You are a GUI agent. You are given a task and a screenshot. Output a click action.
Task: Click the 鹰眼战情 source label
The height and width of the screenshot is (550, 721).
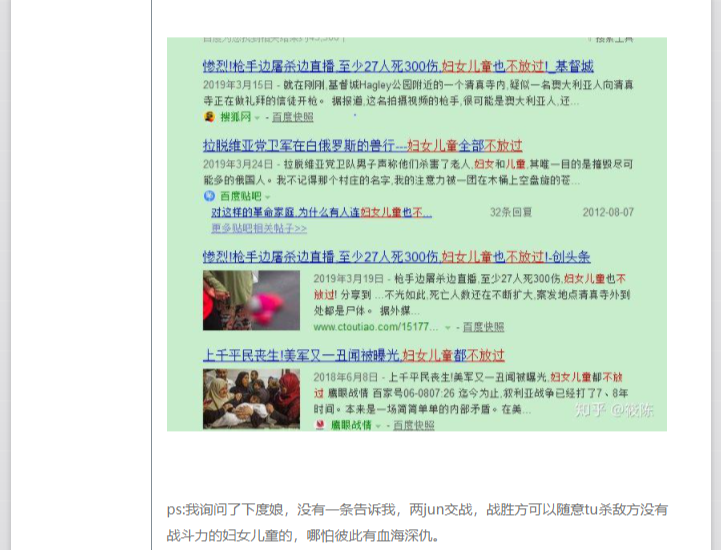[351, 425]
